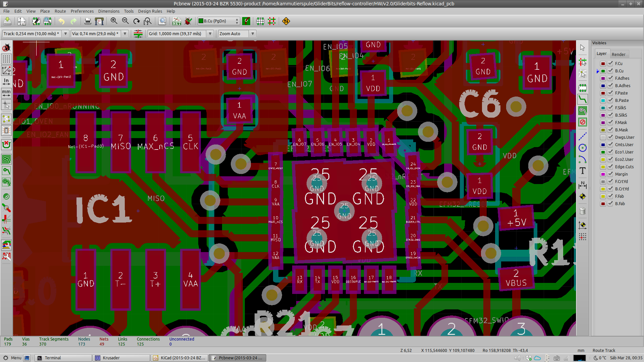Toggle F.SilkS layer visibility checkbox
Image resolution: width=644 pixels, height=362 pixels.
(x=610, y=108)
